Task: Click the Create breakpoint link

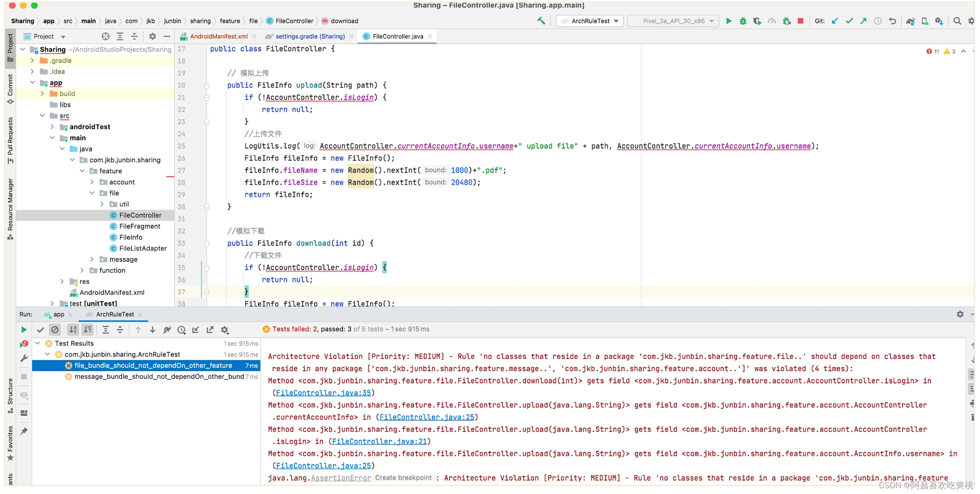Action: point(403,478)
